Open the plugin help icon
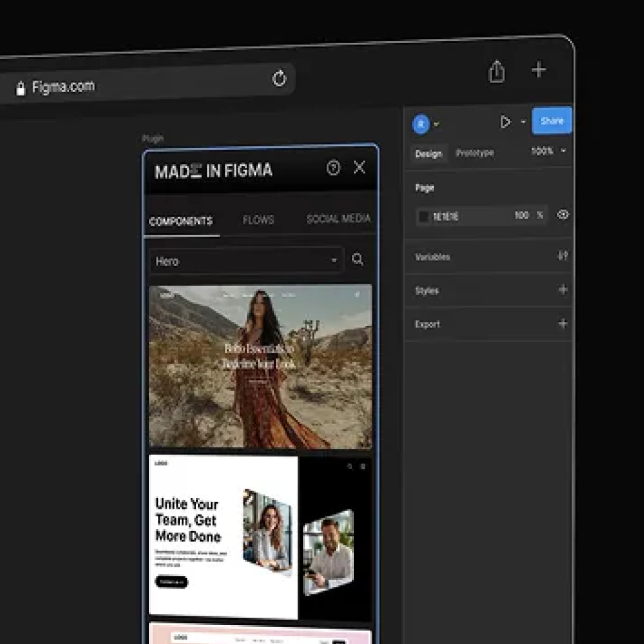 (x=333, y=167)
